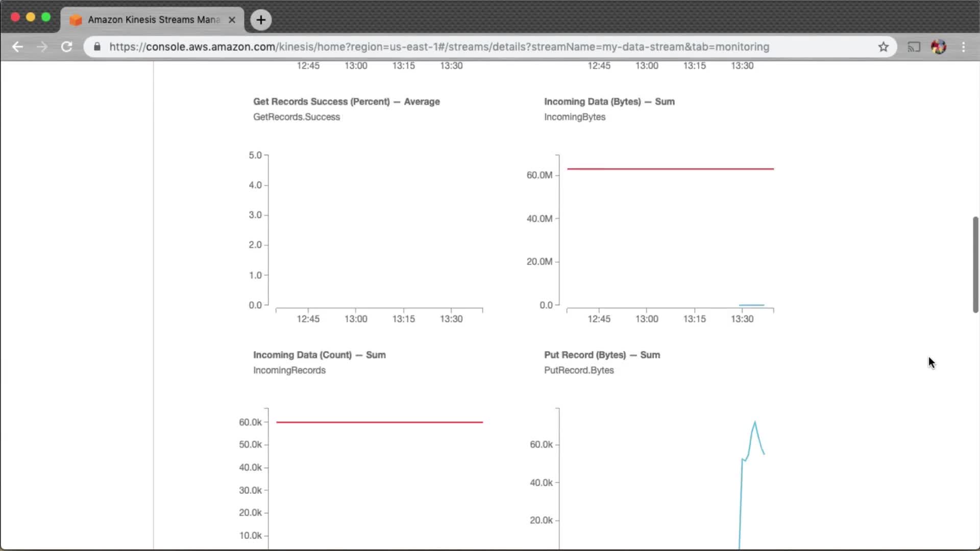Click the URL address bar
The height and width of the screenshot is (551, 980).
439,47
